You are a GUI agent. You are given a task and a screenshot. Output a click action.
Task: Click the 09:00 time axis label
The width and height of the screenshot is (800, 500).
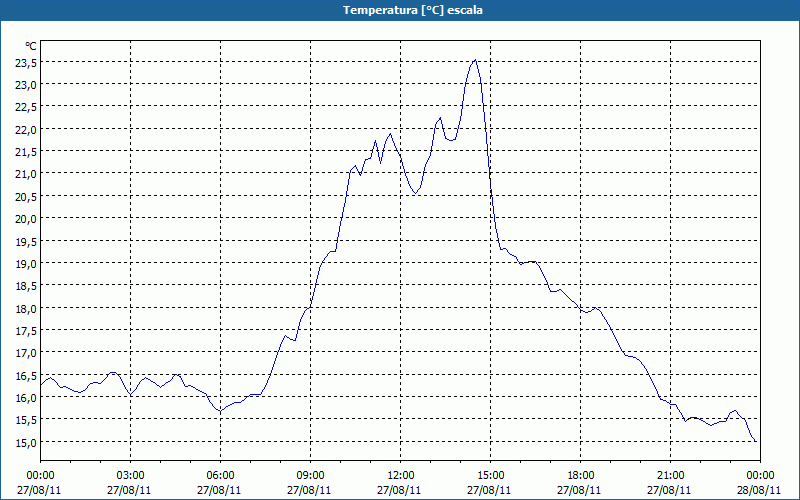[310, 476]
